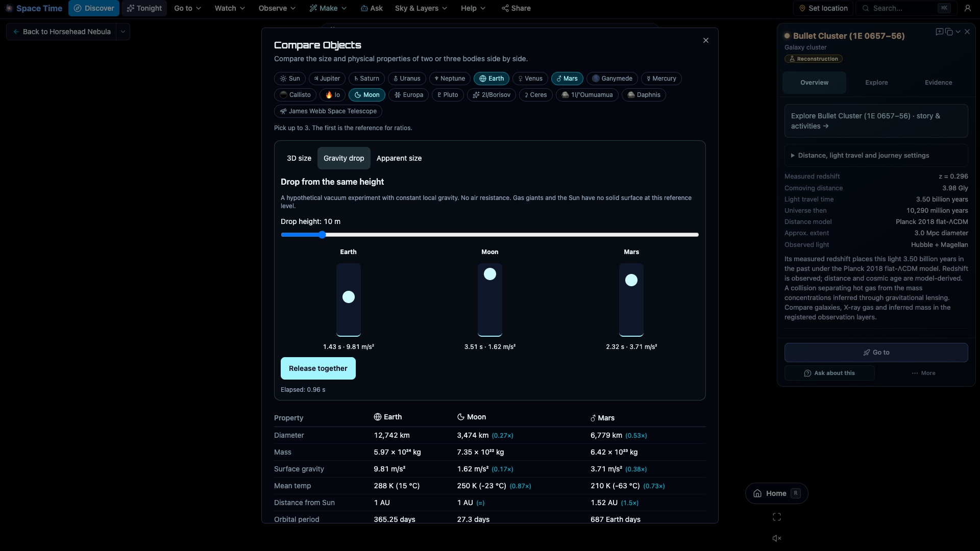Toggle Sun in comparison

coord(290,79)
